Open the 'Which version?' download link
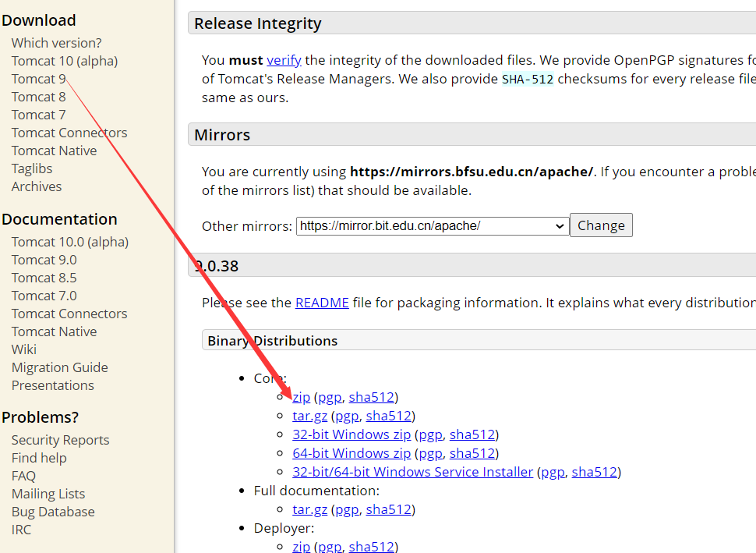The width and height of the screenshot is (756, 553). tap(56, 43)
